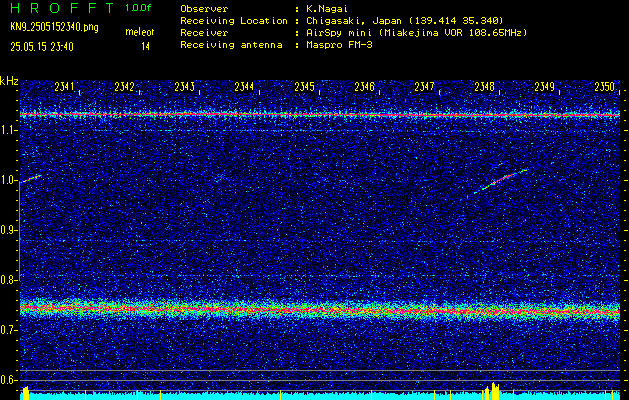Click the 0.8 kHz axis label
Viewport: 629px width, 400px height.
coord(7,280)
